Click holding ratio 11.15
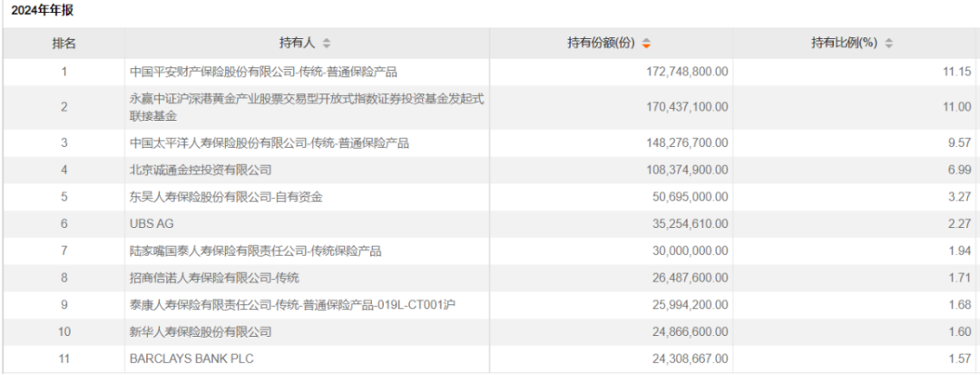Image resolution: width=980 pixels, height=375 pixels. (957, 72)
